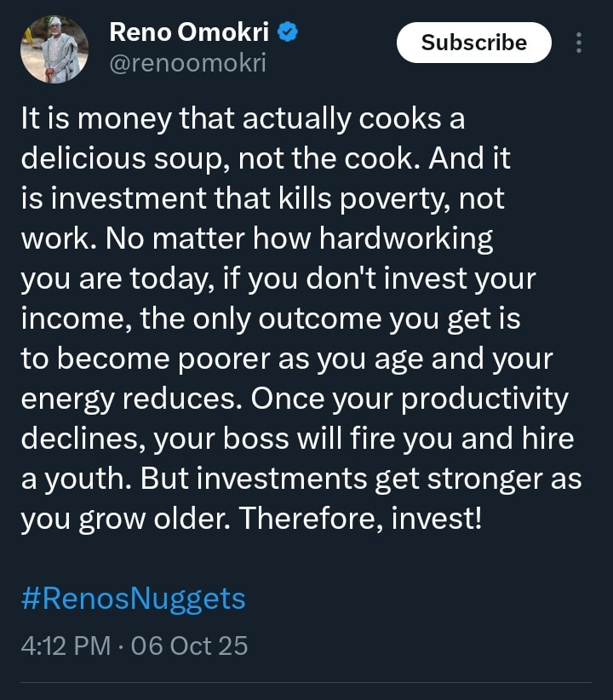
Task: Open the three-dot more options menu
Action: click(x=580, y=43)
